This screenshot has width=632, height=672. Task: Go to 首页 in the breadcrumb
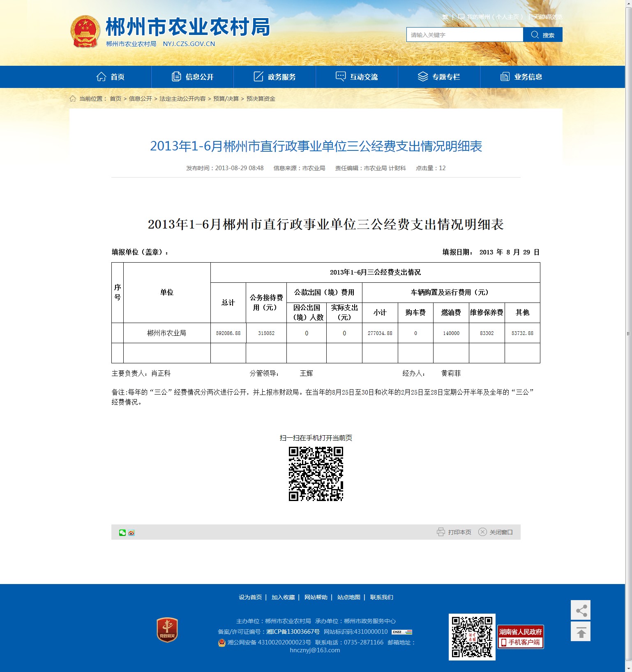(115, 99)
